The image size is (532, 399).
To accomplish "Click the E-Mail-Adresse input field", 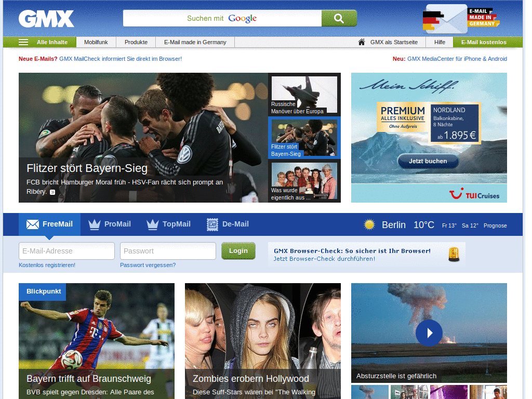I will [x=66, y=250].
